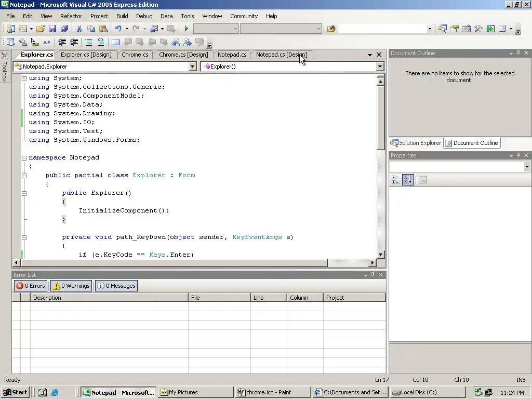Screen dimensions: 532x399
Task: Open the Properties object selector dropdown
Action: 527,167
